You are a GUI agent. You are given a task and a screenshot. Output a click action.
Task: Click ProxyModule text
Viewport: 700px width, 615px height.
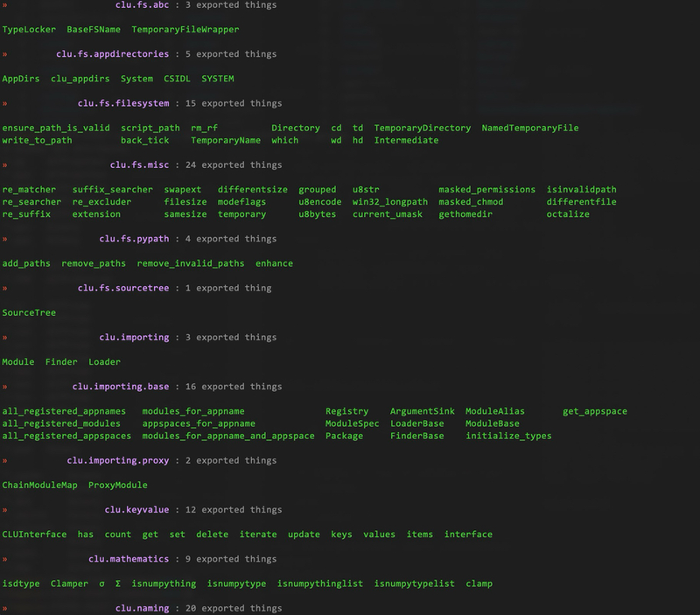point(118,486)
